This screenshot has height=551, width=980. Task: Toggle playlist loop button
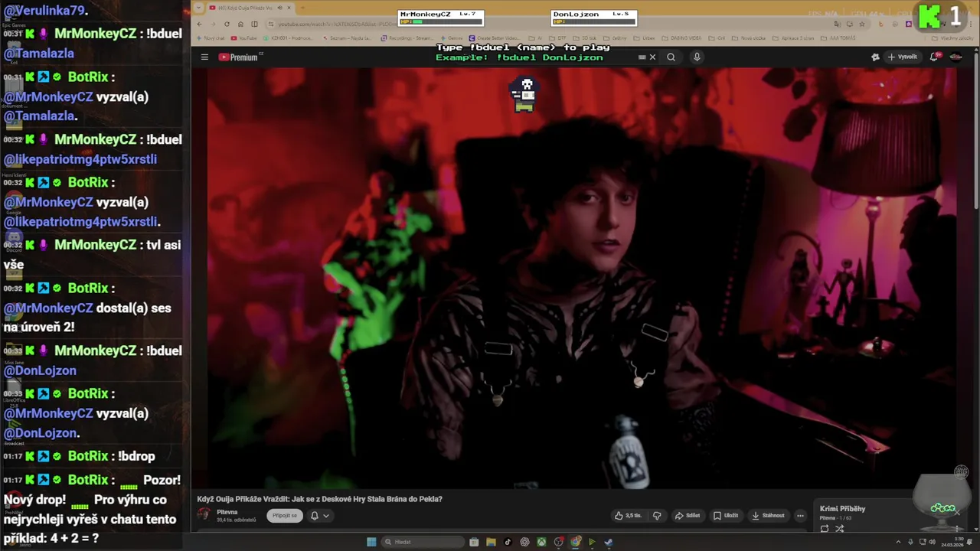[x=825, y=529]
